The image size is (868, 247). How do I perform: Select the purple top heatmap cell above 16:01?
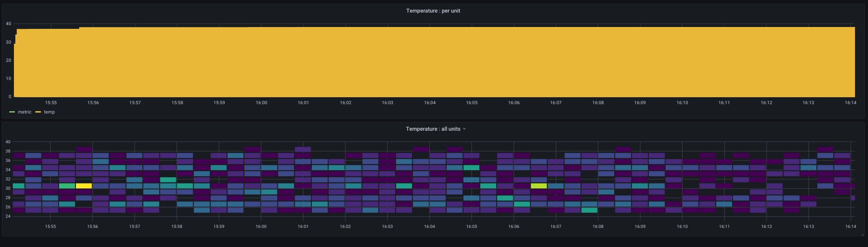coord(303,149)
